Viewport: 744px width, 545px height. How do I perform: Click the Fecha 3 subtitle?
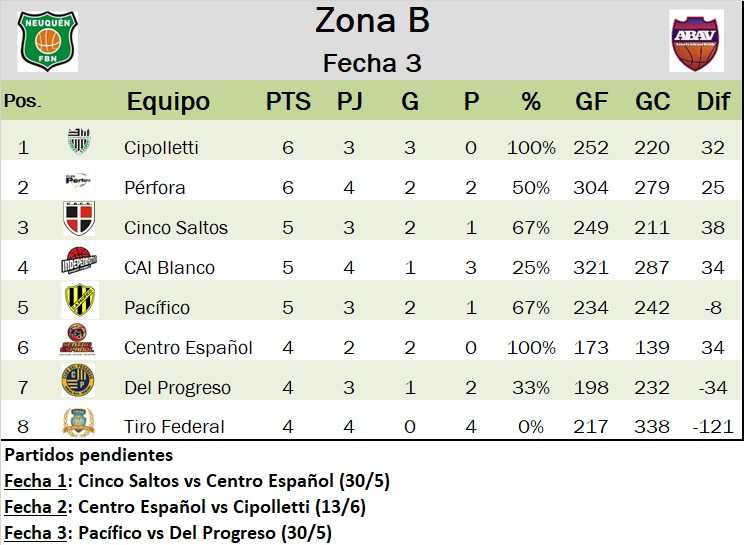coord(372,63)
